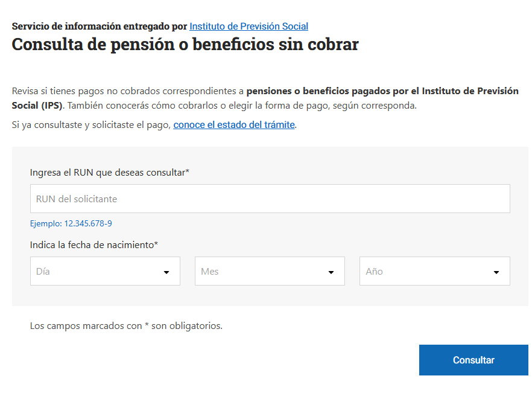
Task: Click the "Ingresa el RUN que deseas consultar" label
Action: tap(109, 173)
